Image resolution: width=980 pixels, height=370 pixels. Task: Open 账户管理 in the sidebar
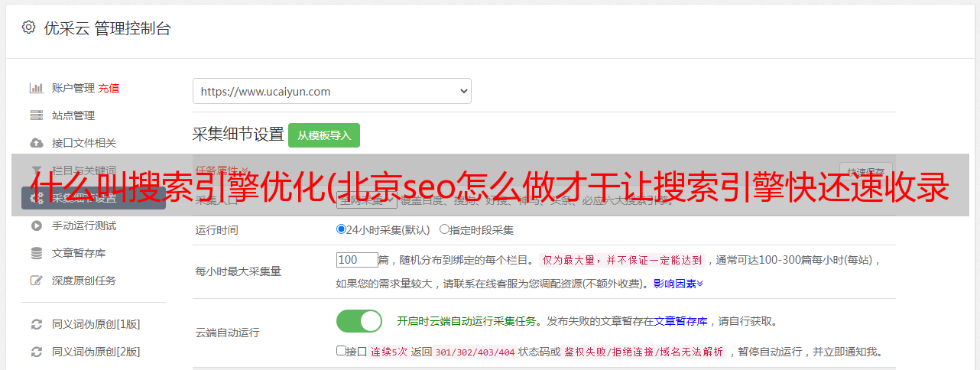tap(73, 88)
